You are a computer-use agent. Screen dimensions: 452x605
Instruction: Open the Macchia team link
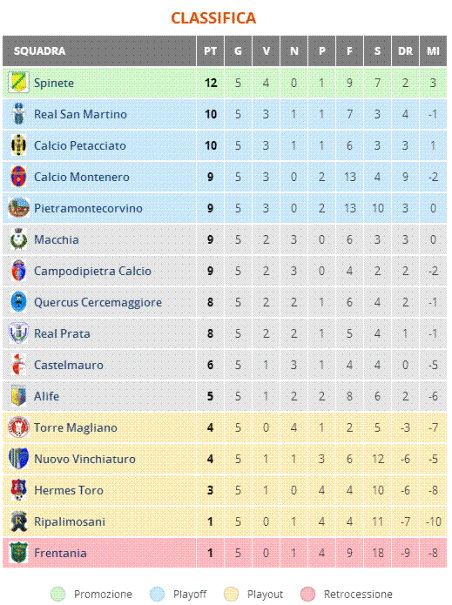[56, 240]
